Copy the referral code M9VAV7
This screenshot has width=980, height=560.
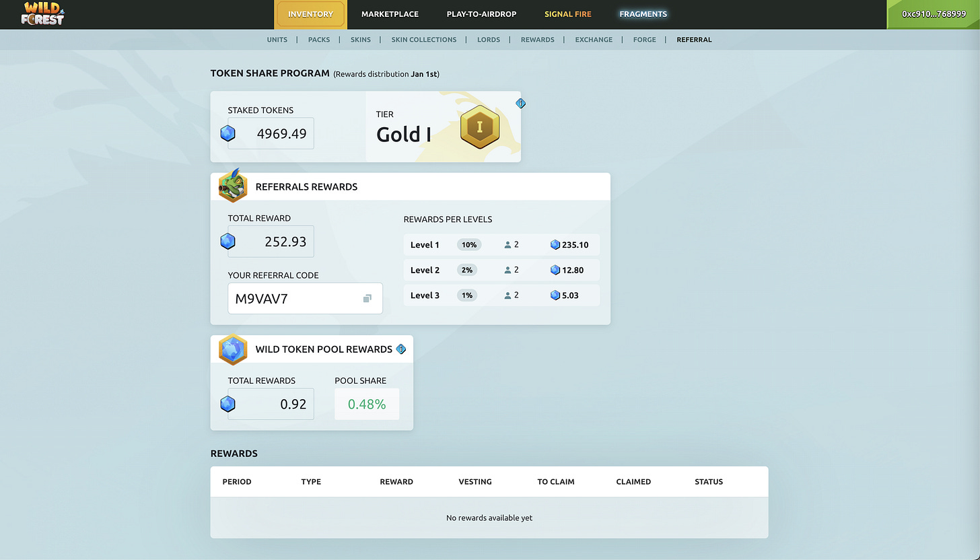pyautogui.click(x=366, y=298)
